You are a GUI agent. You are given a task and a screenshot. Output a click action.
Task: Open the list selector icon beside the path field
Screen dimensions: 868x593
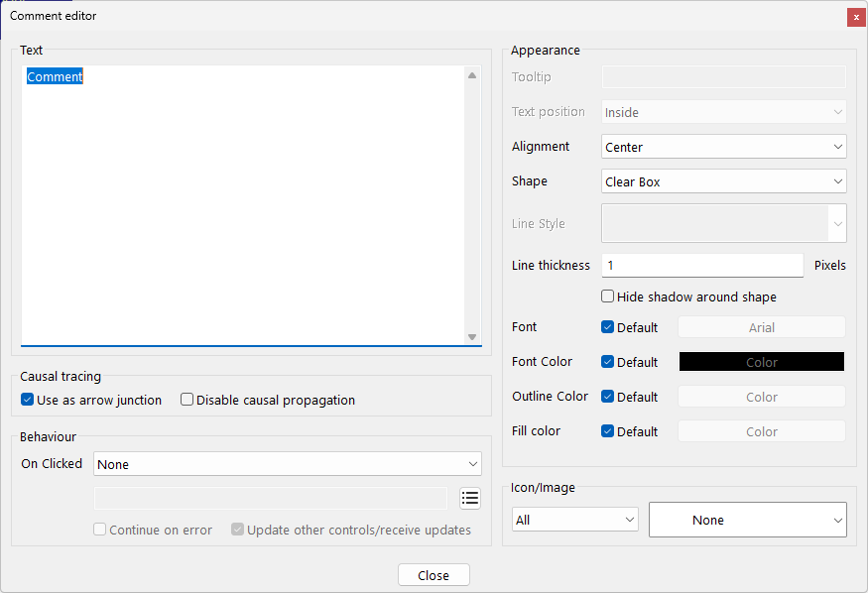click(x=470, y=498)
